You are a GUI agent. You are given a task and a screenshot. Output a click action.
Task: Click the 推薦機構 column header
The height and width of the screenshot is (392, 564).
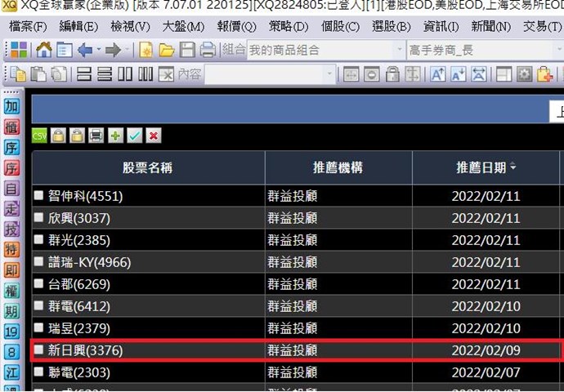point(338,168)
